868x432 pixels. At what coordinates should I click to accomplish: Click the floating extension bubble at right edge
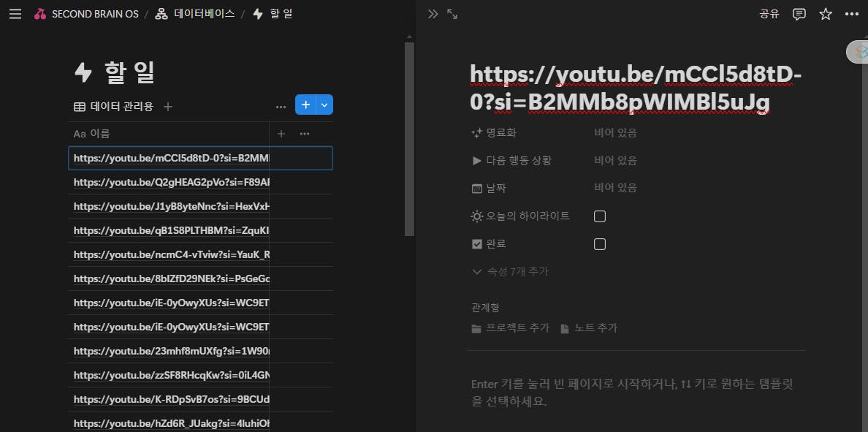coord(858,51)
